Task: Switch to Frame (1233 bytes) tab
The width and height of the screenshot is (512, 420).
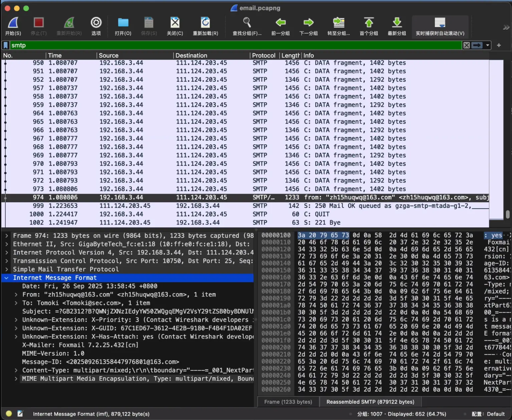Action: 288,402
